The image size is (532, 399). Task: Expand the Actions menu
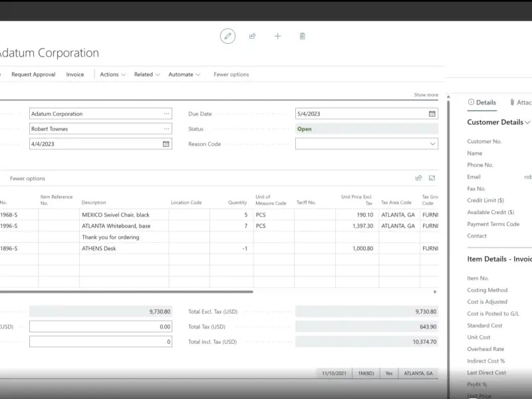[112, 74]
